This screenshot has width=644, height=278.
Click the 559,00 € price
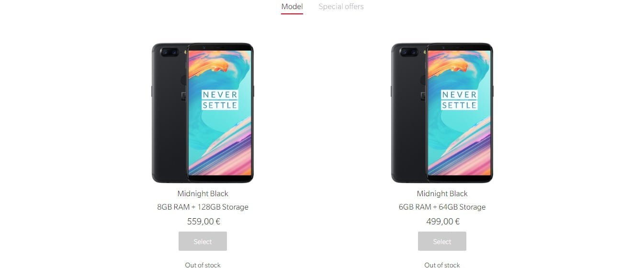(x=203, y=222)
